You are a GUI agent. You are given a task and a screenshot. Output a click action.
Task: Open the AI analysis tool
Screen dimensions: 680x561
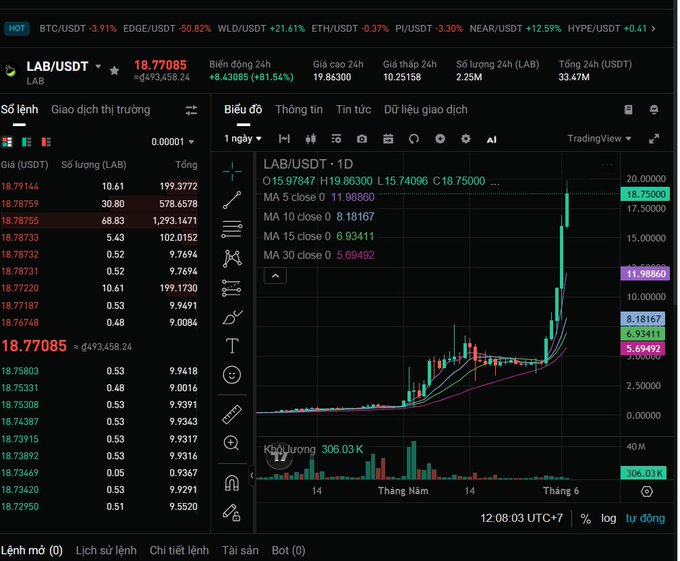click(491, 140)
